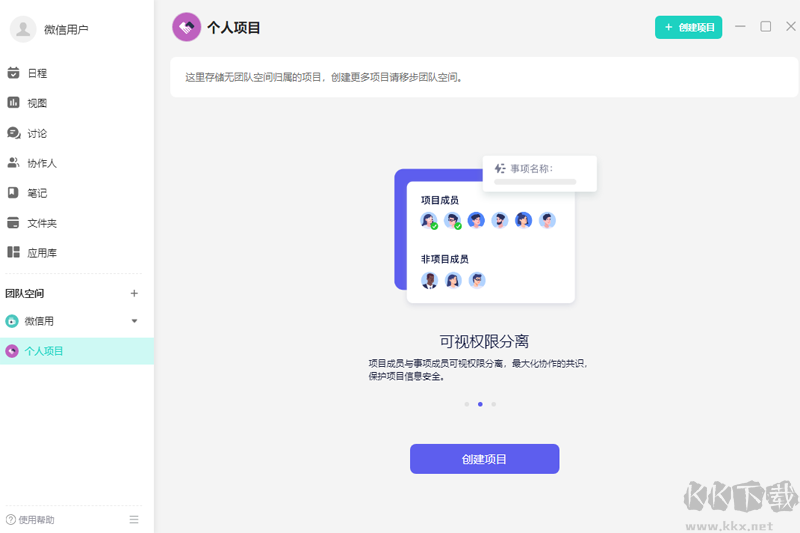The height and width of the screenshot is (533, 800).
Task: Open the 讨论 discussion section
Action: [x=28, y=133]
